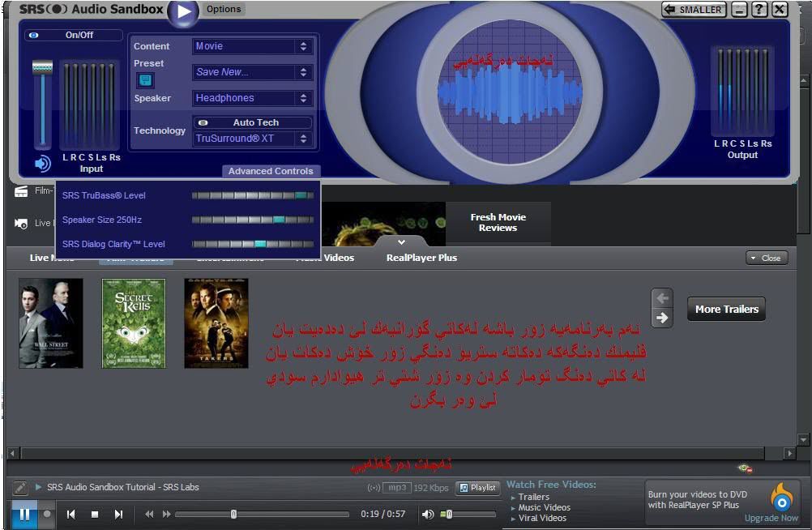Open the Speaker dropdown showing Headphones
The width and height of the screenshot is (812, 530).
point(252,98)
